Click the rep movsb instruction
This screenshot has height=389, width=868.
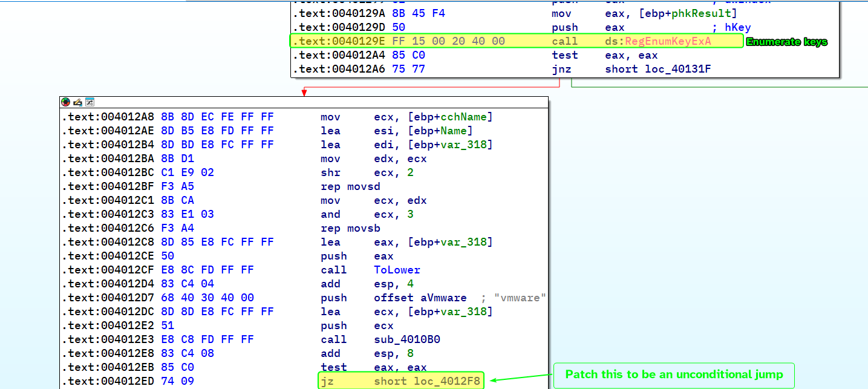tap(347, 228)
